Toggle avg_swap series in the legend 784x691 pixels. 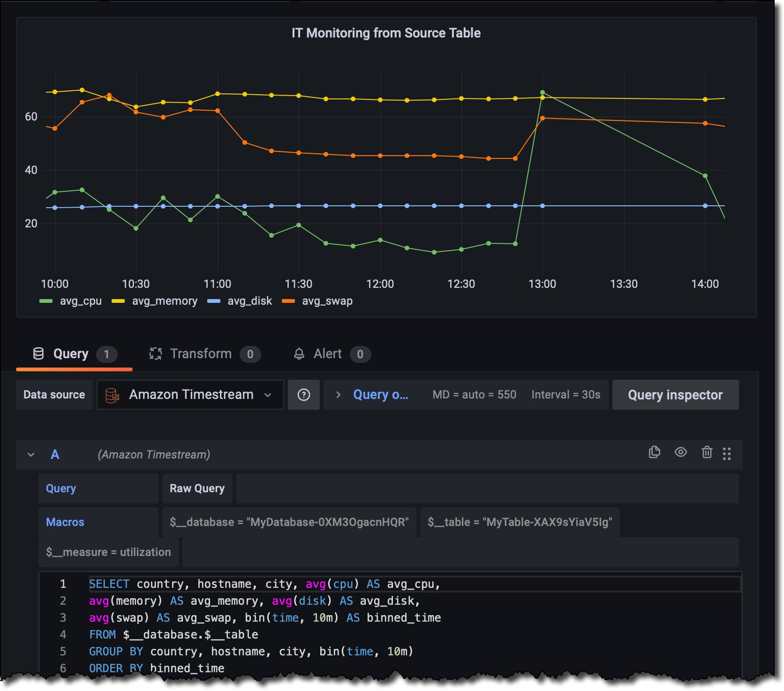click(327, 301)
